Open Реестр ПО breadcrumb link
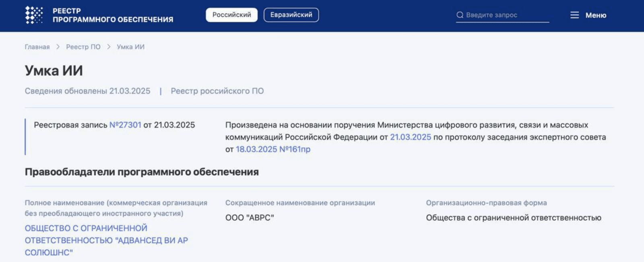644x262 pixels. [x=83, y=47]
